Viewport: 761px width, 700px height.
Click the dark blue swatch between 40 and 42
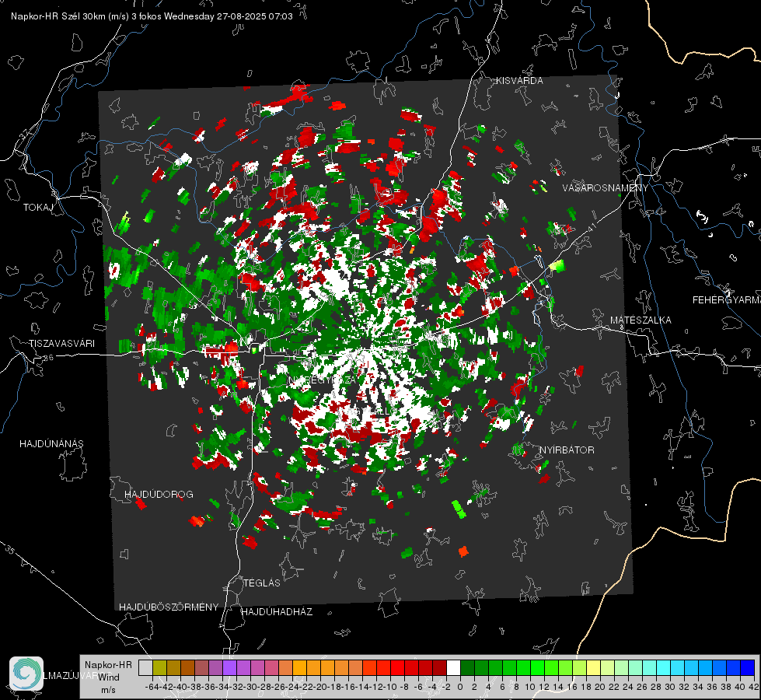[x=748, y=667]
